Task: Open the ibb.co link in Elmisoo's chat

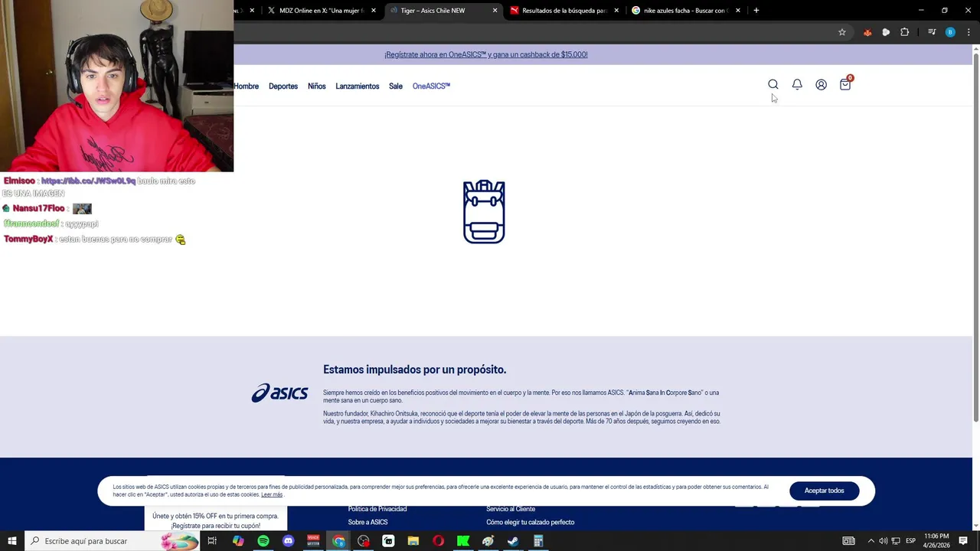Action: [x=88, y=181]
